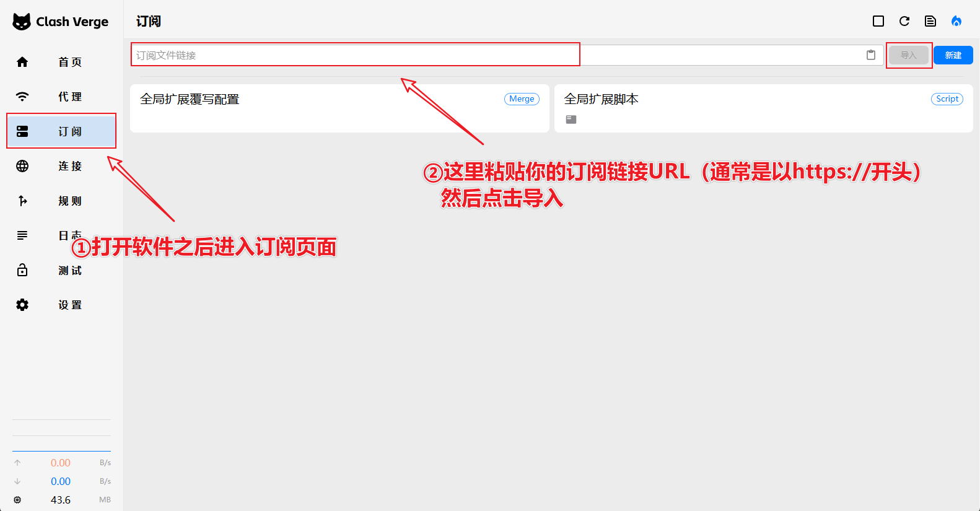Click the blue 0.00 download speed value
Screen dimensions: 980x511
click(61, 481)
